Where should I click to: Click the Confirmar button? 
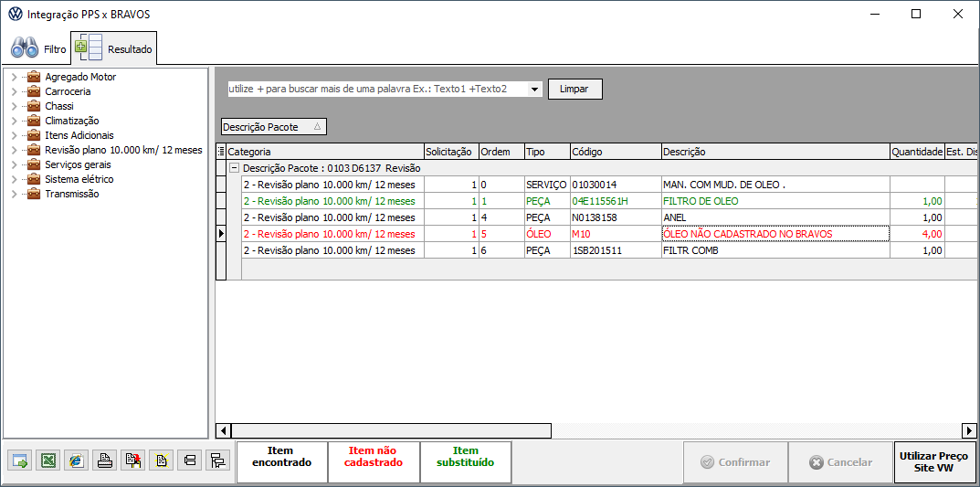[x=735, y=462]
